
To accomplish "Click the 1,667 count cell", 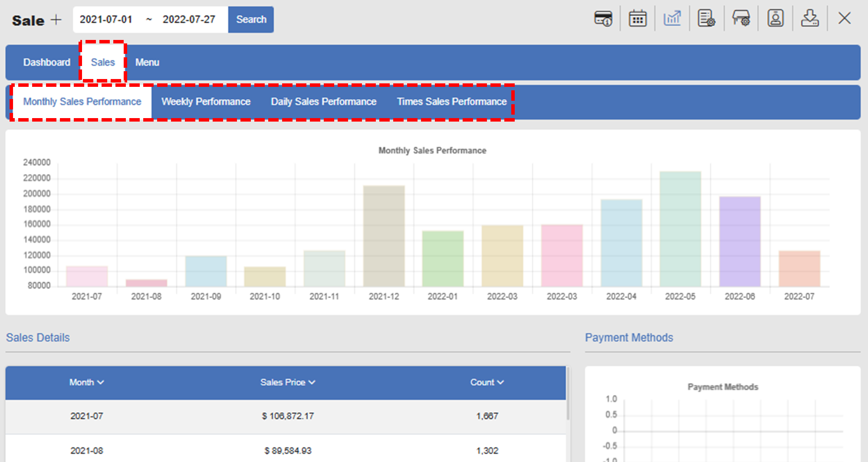I will point(487,416).
